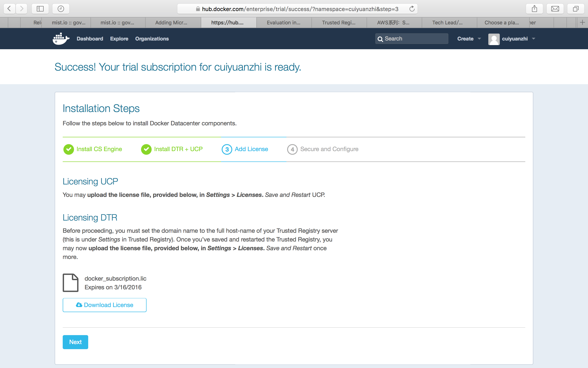Open Organizations in the navigation bar
Screen dimensions: 588x368
point(152,39)
